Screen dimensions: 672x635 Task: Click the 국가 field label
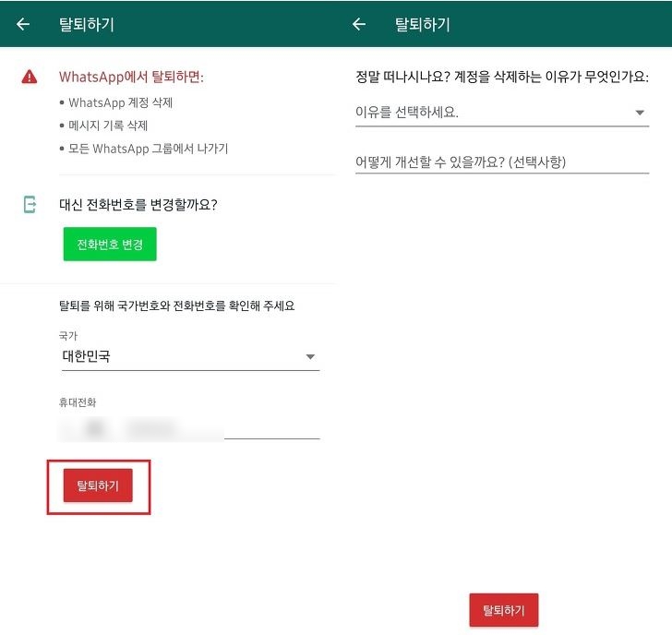click(x=68, y=335)
